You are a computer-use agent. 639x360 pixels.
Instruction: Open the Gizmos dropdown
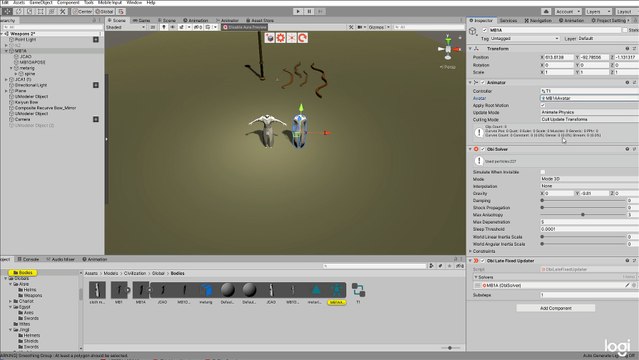(379, 27)
